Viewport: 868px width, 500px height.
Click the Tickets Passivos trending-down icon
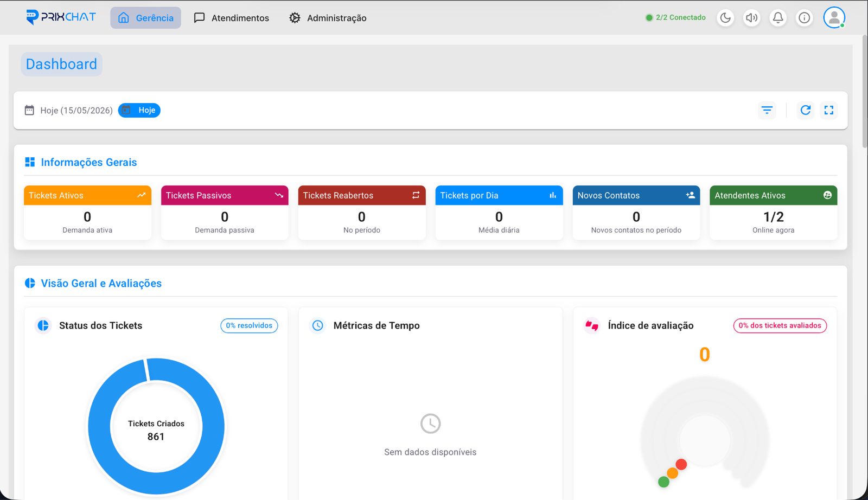coord(279,195)
